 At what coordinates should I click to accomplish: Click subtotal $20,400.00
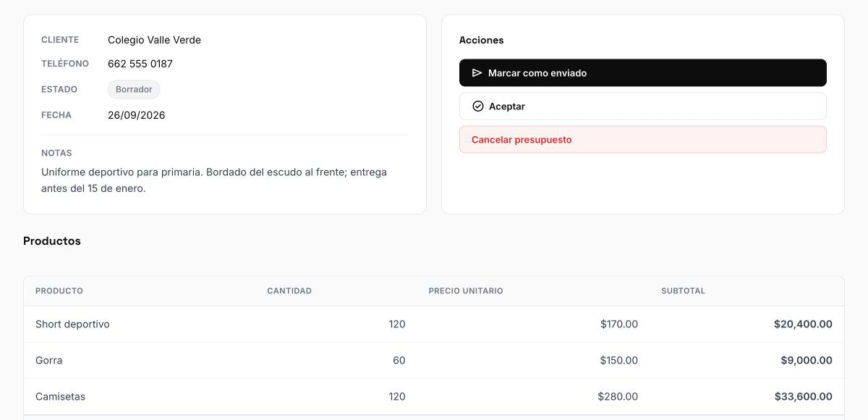coord(803,324)
